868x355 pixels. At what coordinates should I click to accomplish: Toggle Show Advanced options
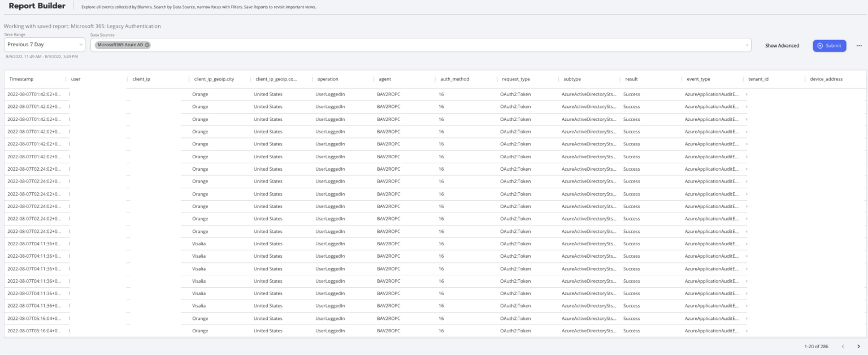tap(782, 46)
